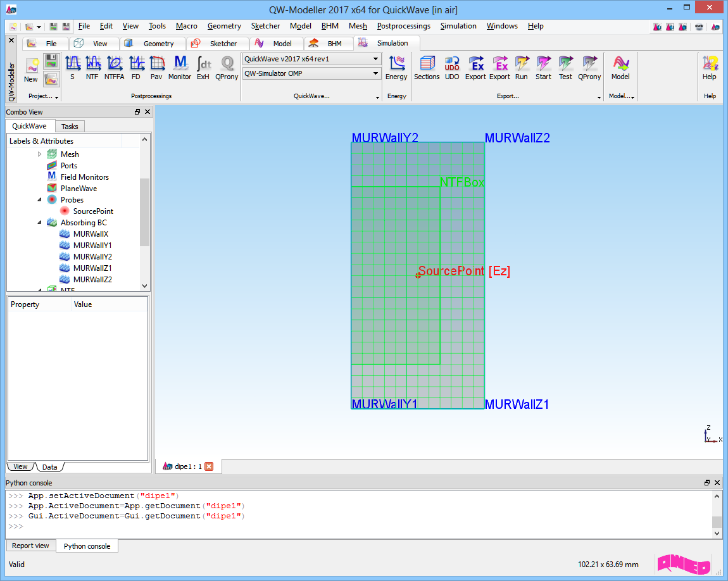Open Help from the ribbon icon
The height and width of the screenshot is (581, 728).
coord(710,68)
